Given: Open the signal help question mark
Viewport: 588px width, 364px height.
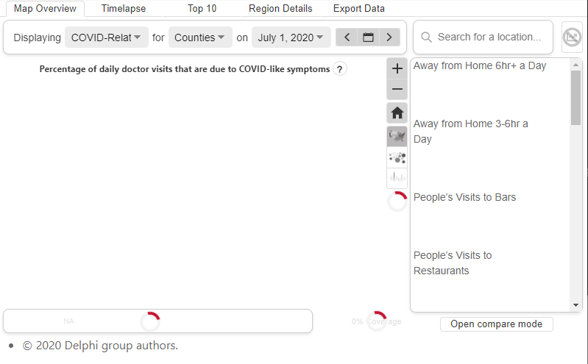Looking at the screenshot, I should pyautogui.click(x=340, y=69).
